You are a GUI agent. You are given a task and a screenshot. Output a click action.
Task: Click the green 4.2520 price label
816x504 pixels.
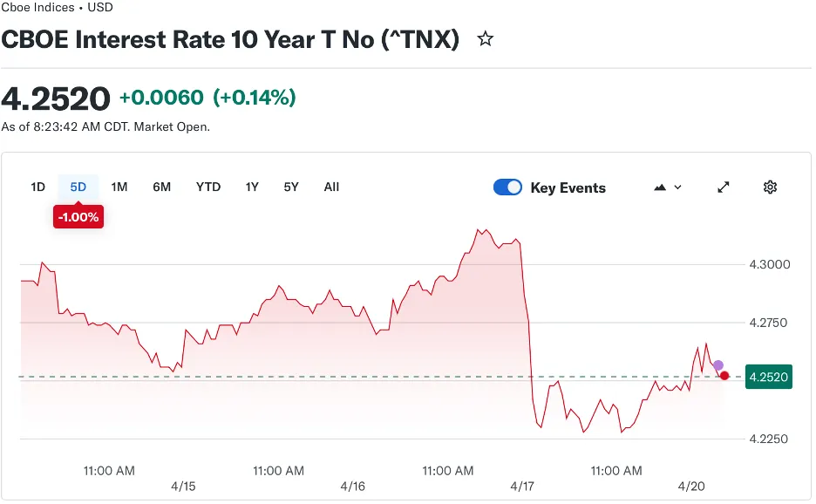pyautogui.click(x=769, y=377)
